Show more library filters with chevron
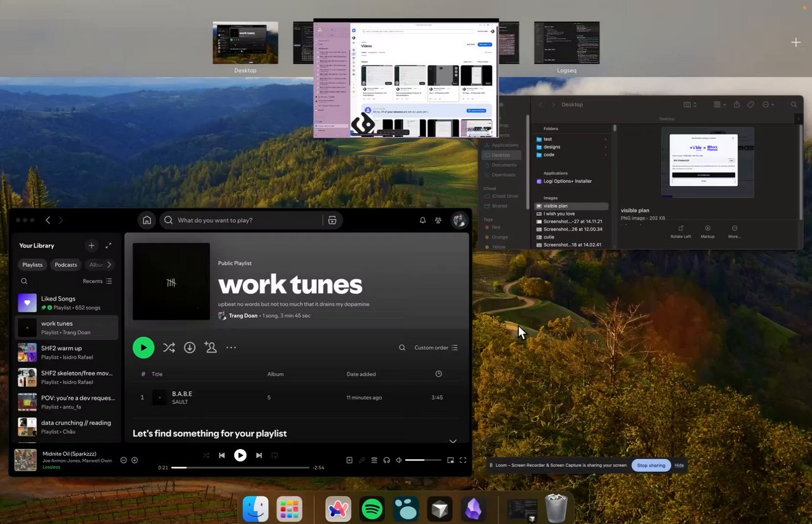The height and width of the screenshot is (524, 812). point(109,265)
